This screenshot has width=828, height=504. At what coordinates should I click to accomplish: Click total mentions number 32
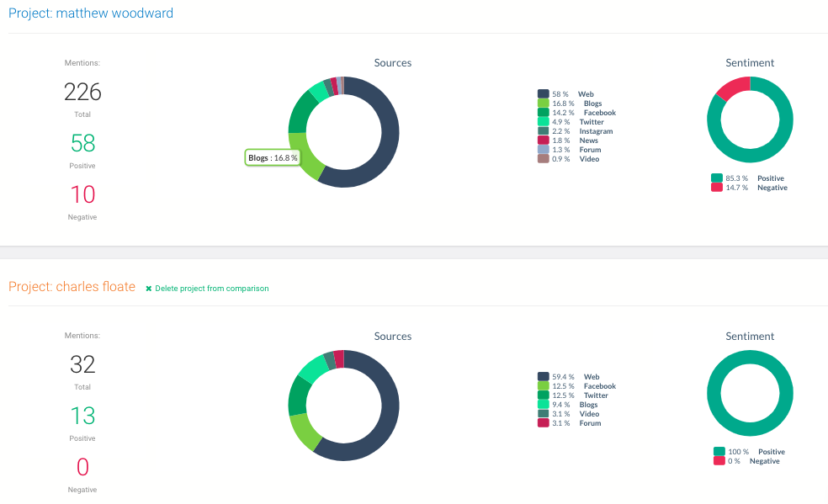click(83, 364)
